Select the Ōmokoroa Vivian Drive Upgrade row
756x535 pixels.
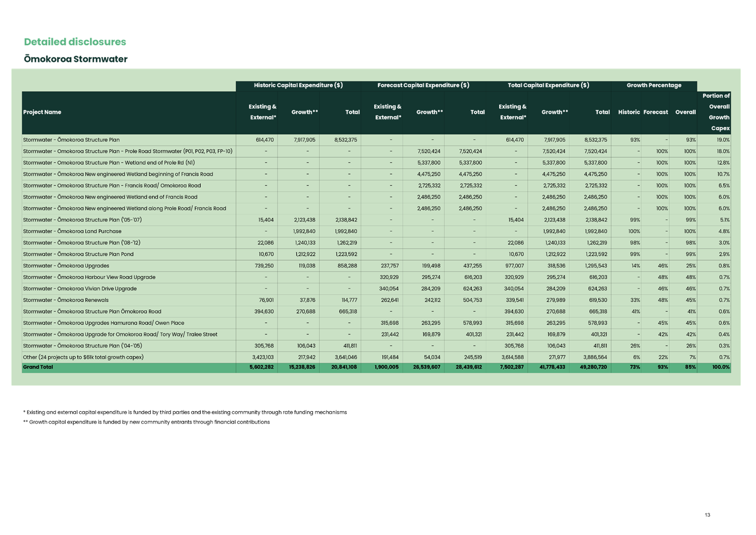(80, 289)
